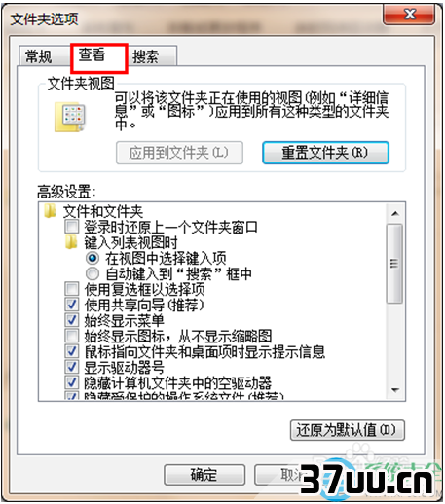Click the 重置文件夹(R) button
The image size is (445, 504).
326,153
